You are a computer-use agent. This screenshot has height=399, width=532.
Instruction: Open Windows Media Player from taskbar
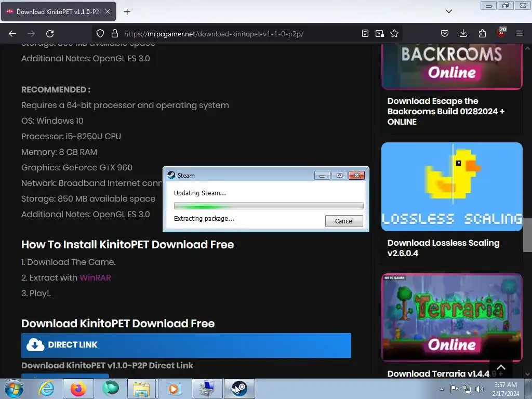click(175, 389)
